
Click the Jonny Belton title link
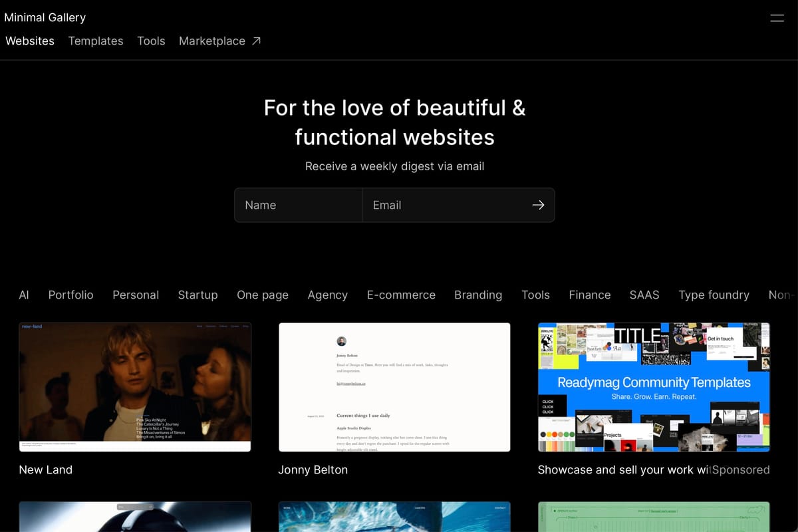tap(313, 469)
